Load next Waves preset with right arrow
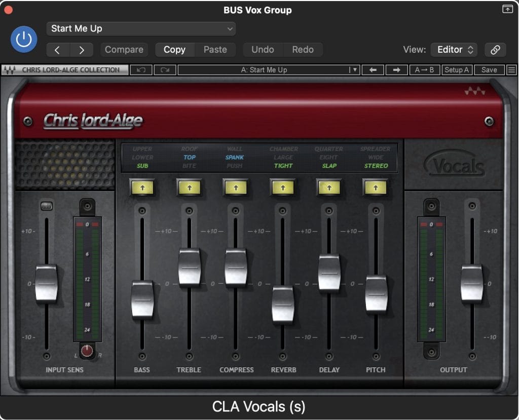Screen dimensions: 519x420 396,70
